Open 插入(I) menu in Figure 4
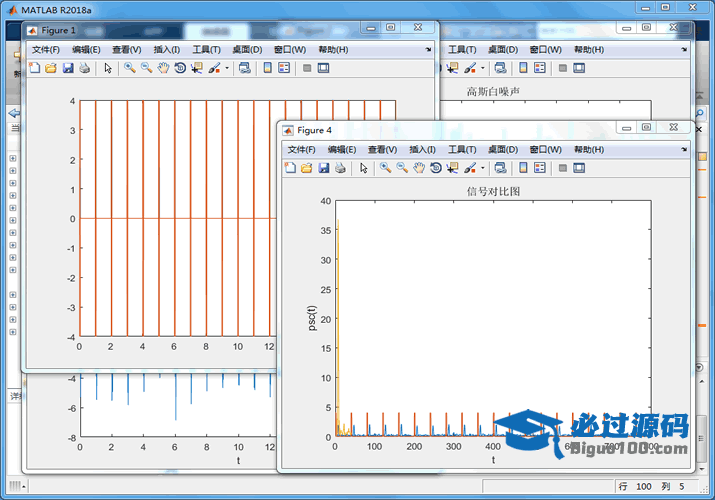Screen dimensions: 715x500 click(x=423, y=149)
